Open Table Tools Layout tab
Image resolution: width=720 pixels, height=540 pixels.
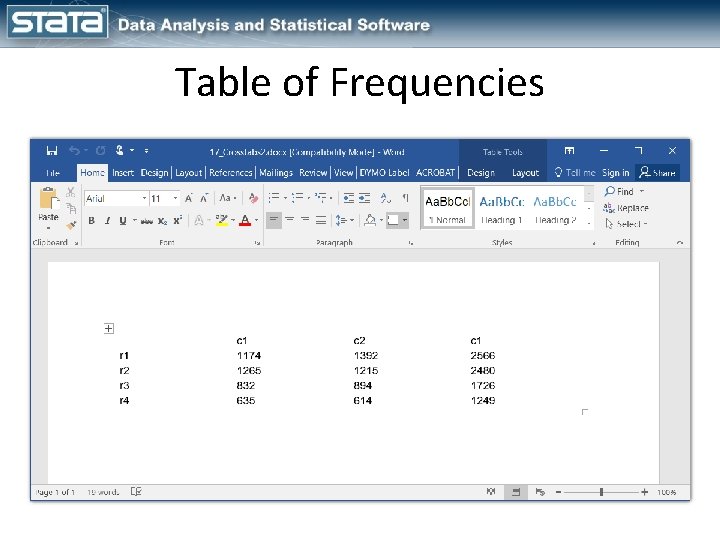[525, 173]
